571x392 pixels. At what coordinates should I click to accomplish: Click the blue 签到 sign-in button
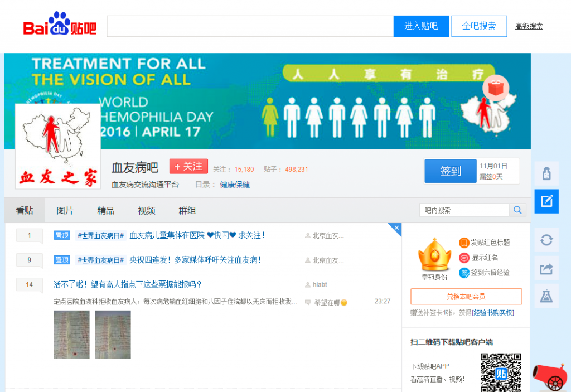pyautogui.click(x=451, y=171)
